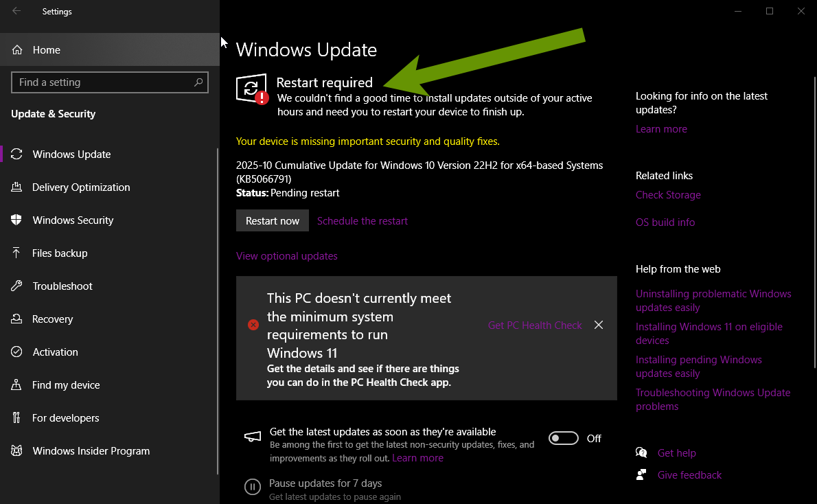
Task: Click the Home icon in sidebar
Action: pos(17,50)
